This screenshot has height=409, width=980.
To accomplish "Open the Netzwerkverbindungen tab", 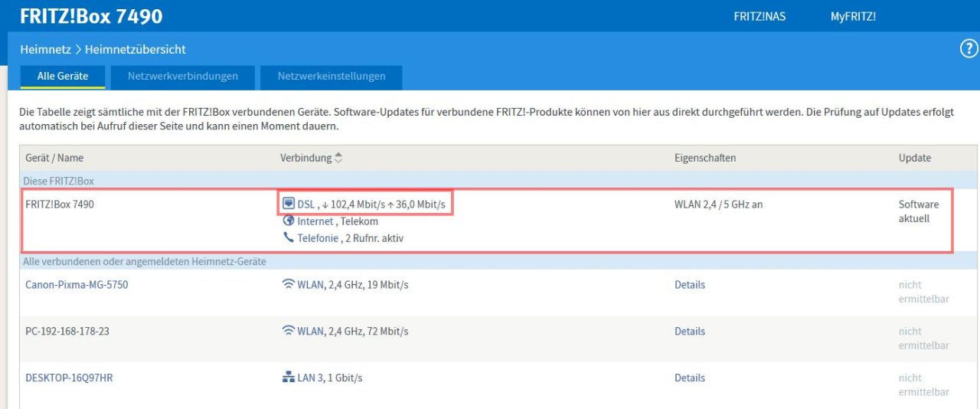I will (x=182, y=77).
